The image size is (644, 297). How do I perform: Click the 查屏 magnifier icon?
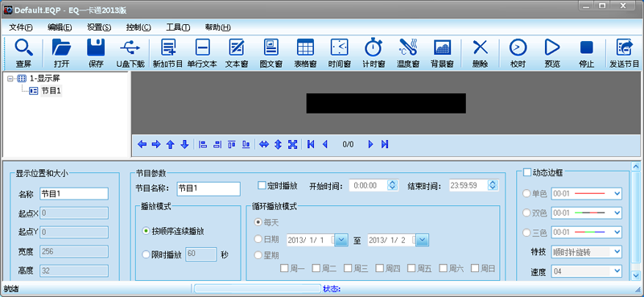click(23, 48)
